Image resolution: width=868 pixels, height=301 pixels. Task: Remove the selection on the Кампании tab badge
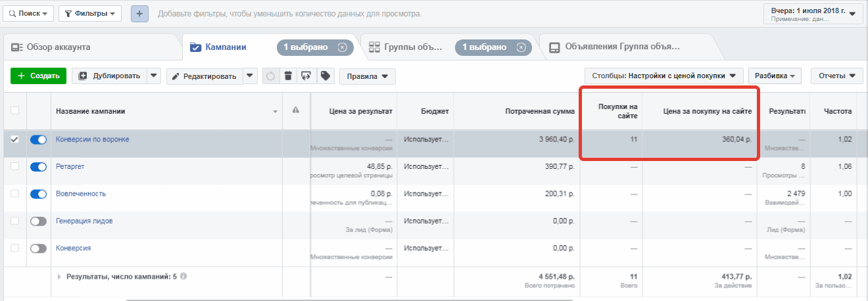[x=342, y=47]
